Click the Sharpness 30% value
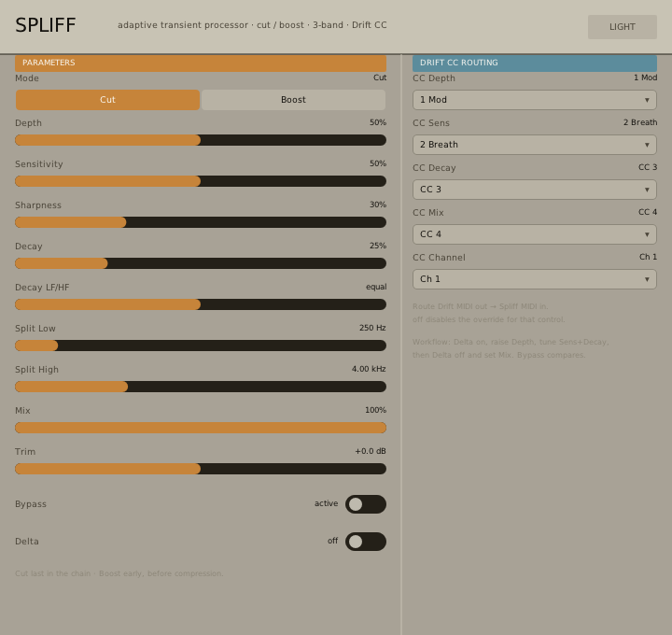The width and height of the screenshot is (672, 635). [x=378, y=205]
